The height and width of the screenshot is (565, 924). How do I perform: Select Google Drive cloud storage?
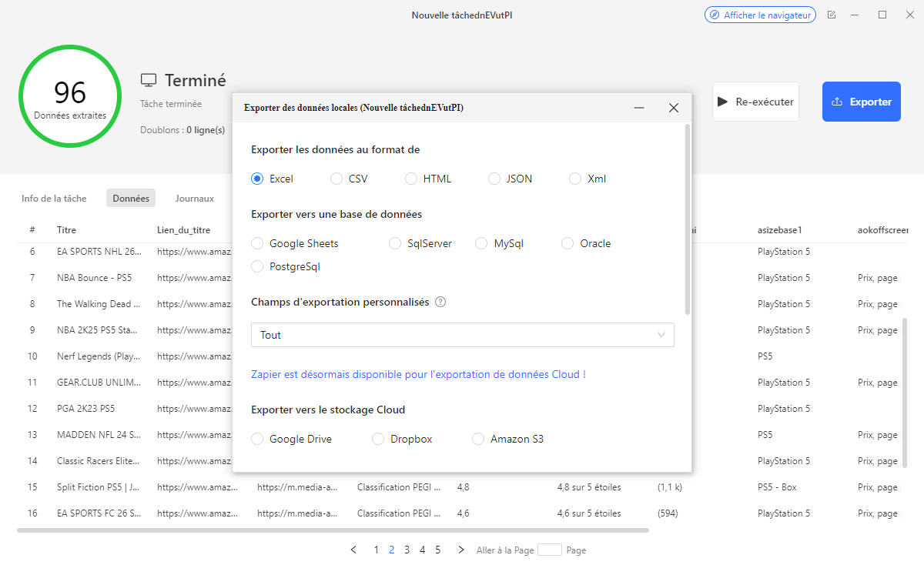pos(256,438)
